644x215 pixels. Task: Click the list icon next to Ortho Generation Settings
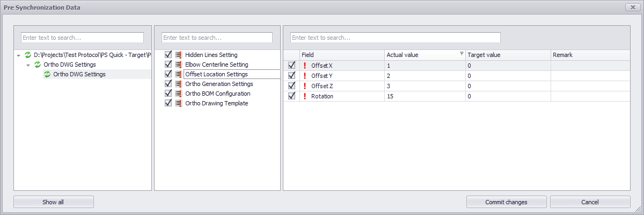179,84
